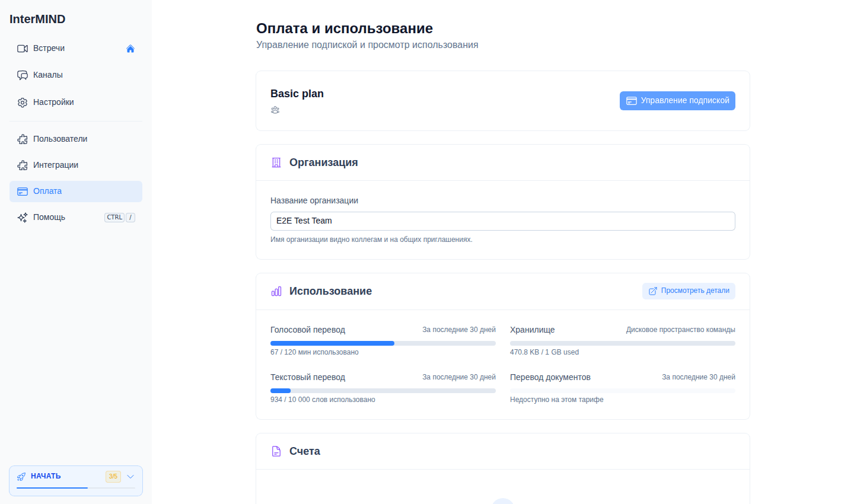Screen dimensions: 854x504
Task: Click the Организация section heading
Action: [x=323, y=162]
